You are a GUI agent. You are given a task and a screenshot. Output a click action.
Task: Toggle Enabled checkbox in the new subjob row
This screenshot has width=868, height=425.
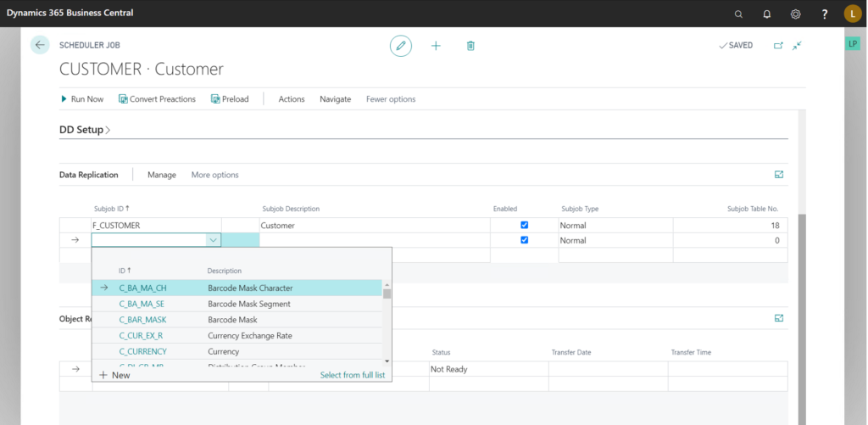[524, 240]
